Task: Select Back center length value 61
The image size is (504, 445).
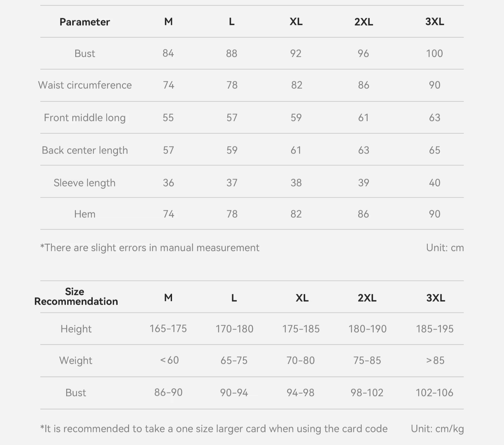Action: point(296,150)
